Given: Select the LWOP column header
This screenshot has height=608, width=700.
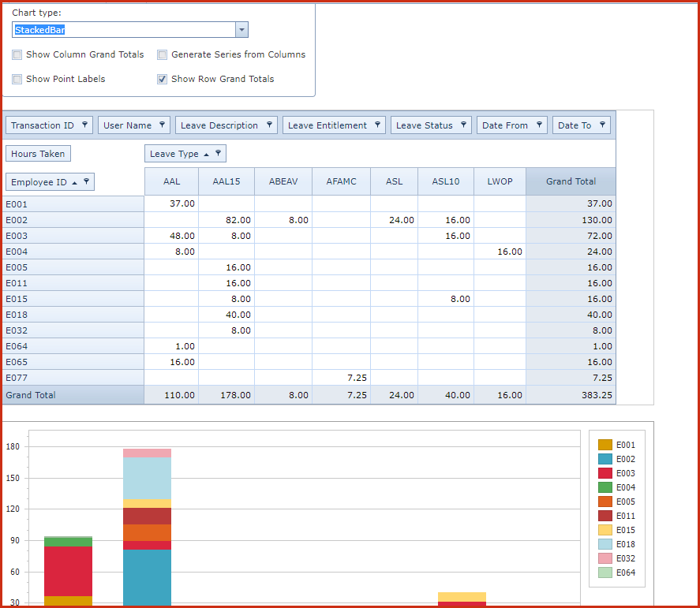Looking at the screenshot, I should (x=500, y=181).
